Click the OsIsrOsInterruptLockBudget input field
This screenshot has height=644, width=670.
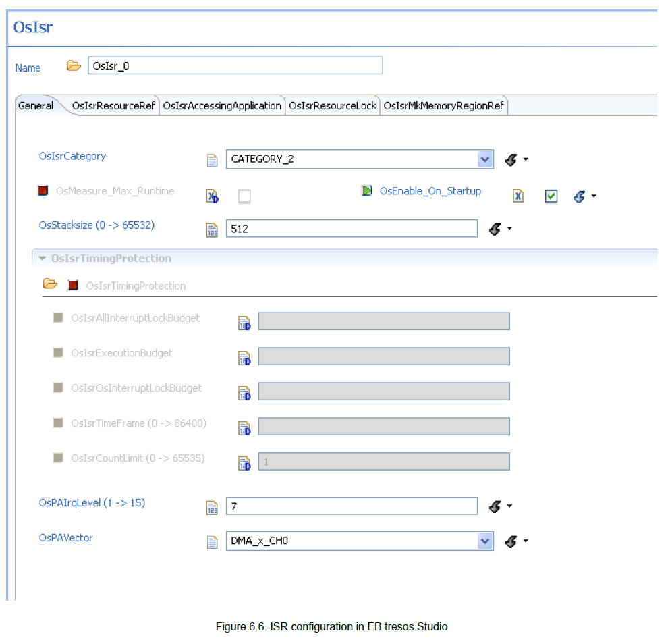384,392
